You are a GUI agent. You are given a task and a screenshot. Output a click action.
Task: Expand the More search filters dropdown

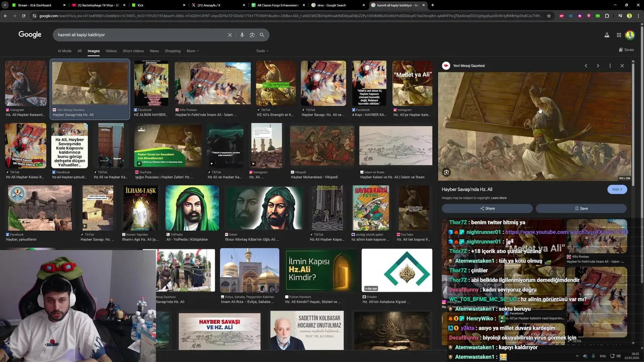[193, 51]
